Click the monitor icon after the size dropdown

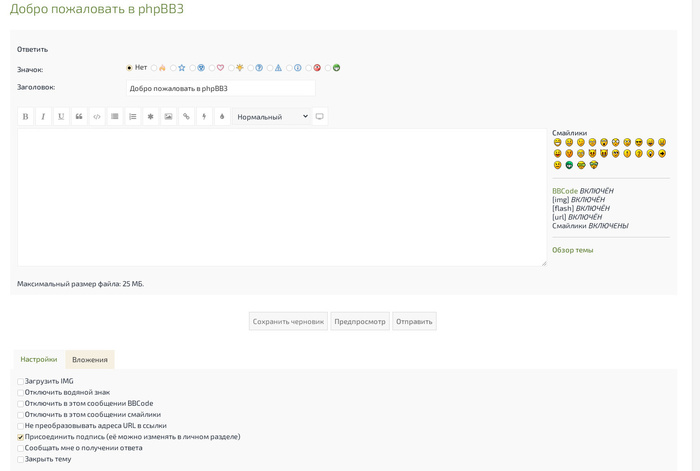pos(320,117)
